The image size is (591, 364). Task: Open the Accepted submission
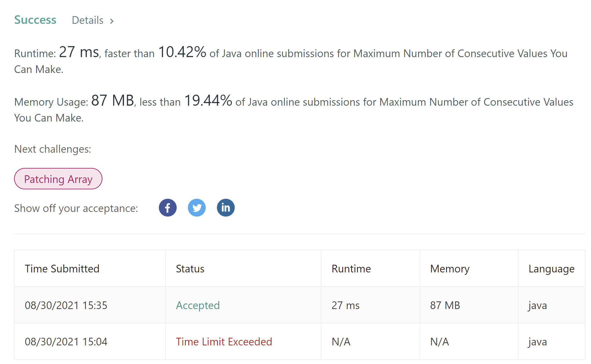tap(198, 305)
